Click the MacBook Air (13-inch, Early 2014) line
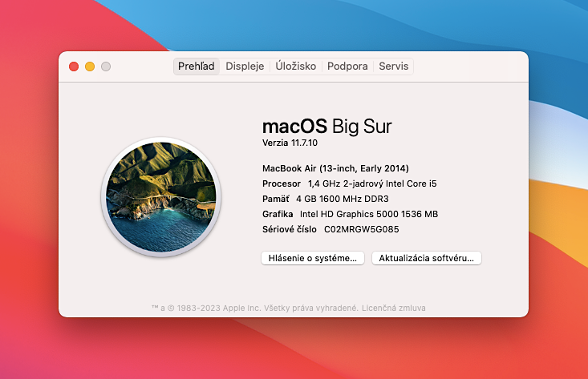 click(x=335, y=168)
